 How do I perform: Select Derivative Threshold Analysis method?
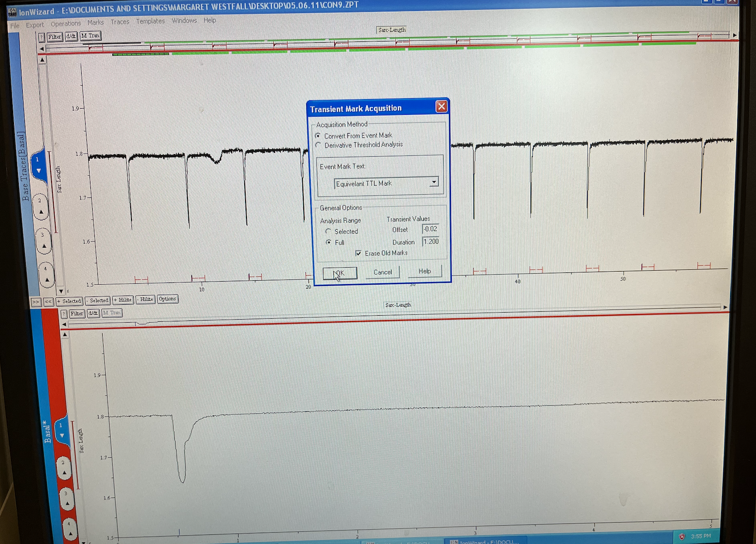click(318, 145)
